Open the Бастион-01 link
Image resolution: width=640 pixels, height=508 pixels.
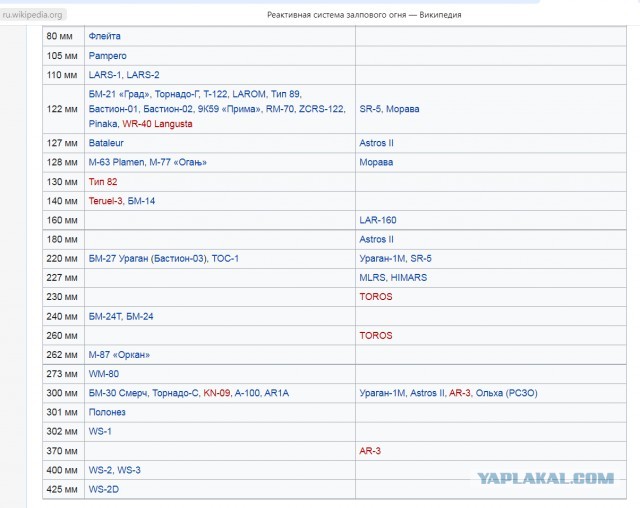coord(113,109)
